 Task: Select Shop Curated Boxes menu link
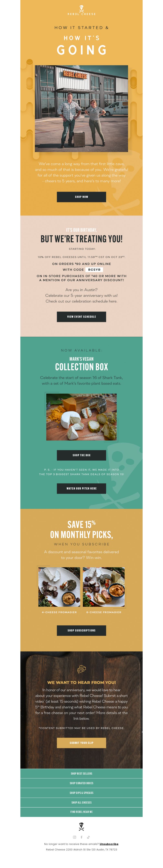click(81, 783)
